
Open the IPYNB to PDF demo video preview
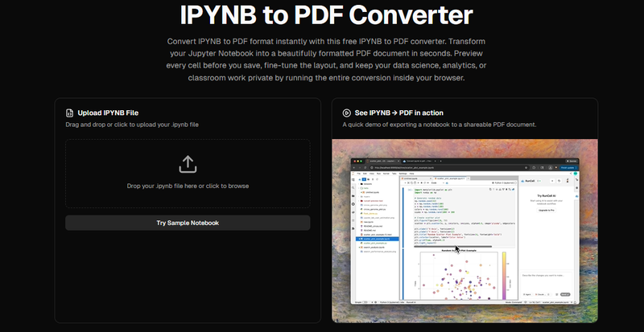(465, 231)
